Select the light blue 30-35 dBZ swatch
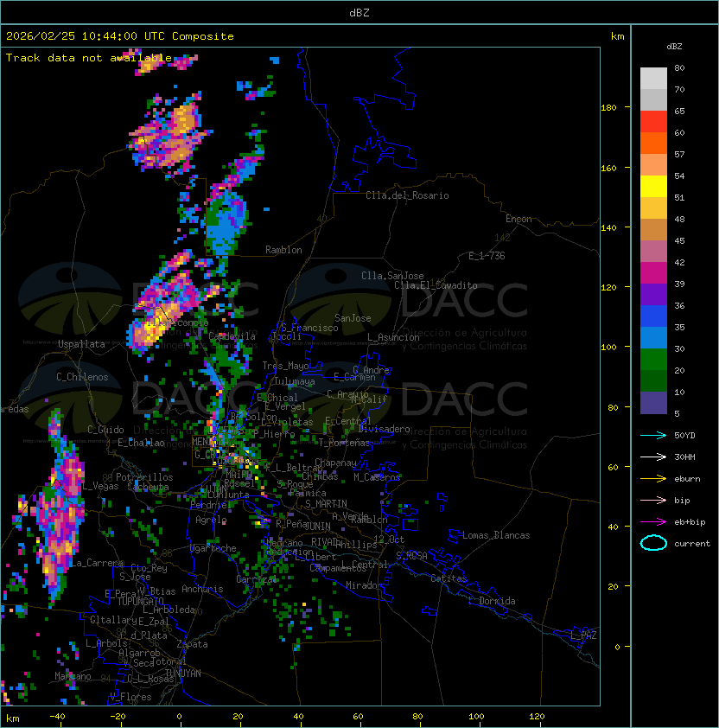Screen dimensions: 719x728 point(653,338)
